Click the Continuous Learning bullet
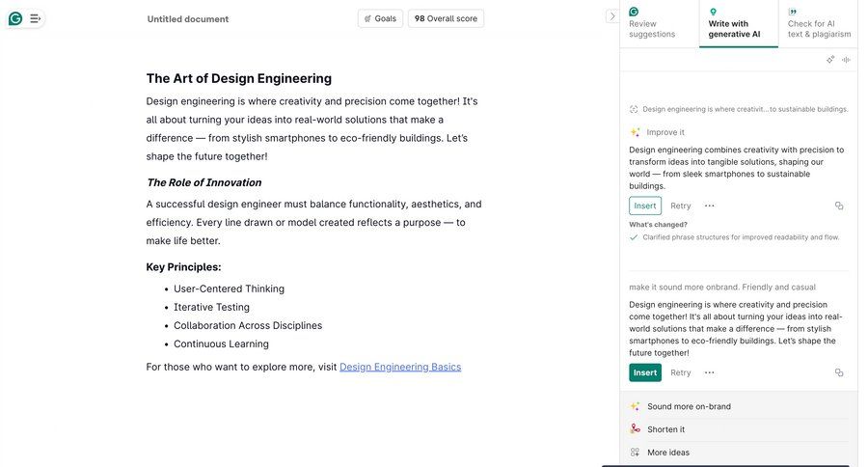Viewport: 868px width, 467px height. pos(221,344)
